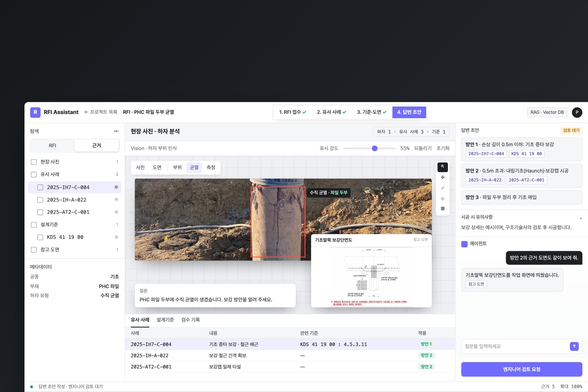The height and width of the screenshot is (392, 588).
Task: Adjust the 표시 강도 slider handle
Action: [375, 148]
